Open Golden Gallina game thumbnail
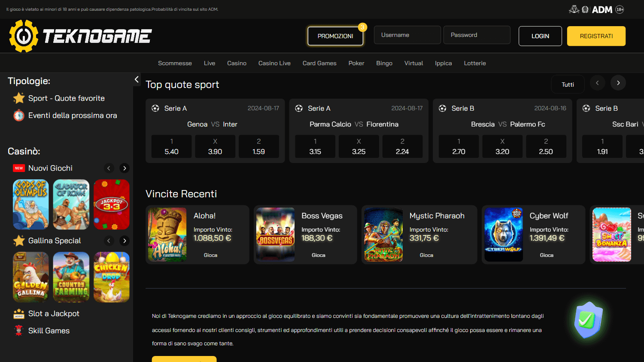 [x=31, y=277]
